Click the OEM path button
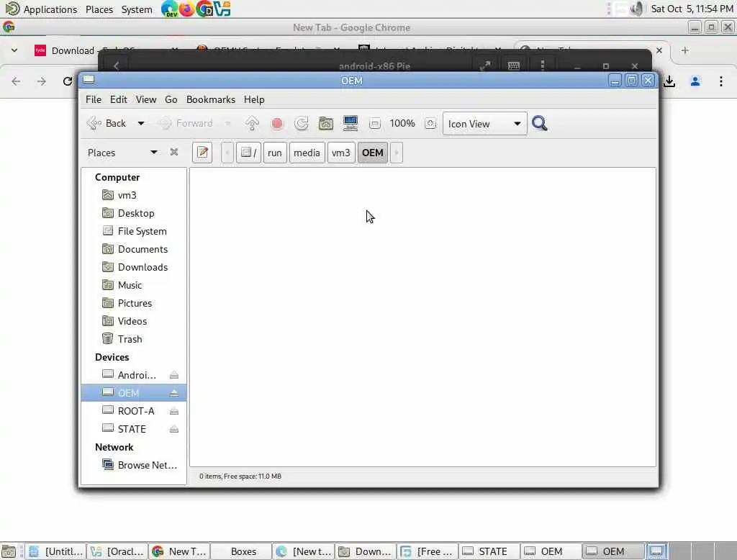737x560 pixels. [x=373, y=153]
